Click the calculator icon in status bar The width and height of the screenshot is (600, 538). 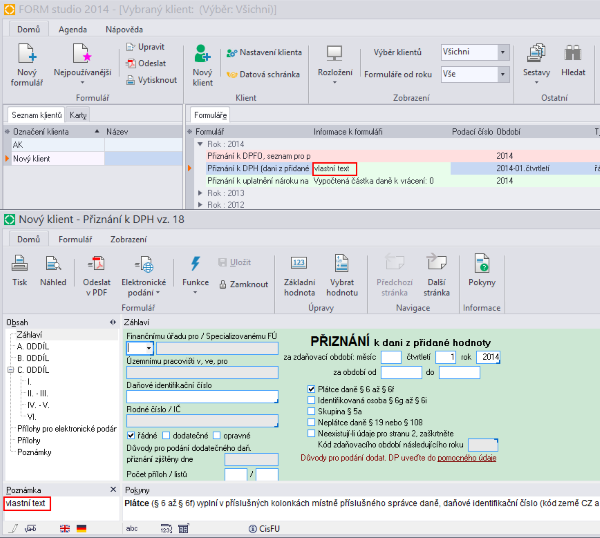point(183,529)
